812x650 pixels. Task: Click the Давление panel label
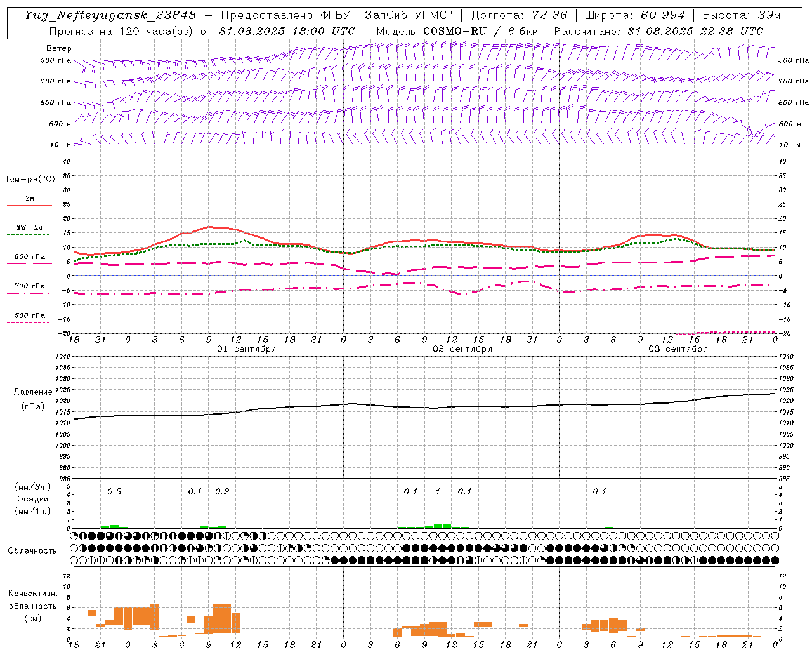tap(33, 392)
